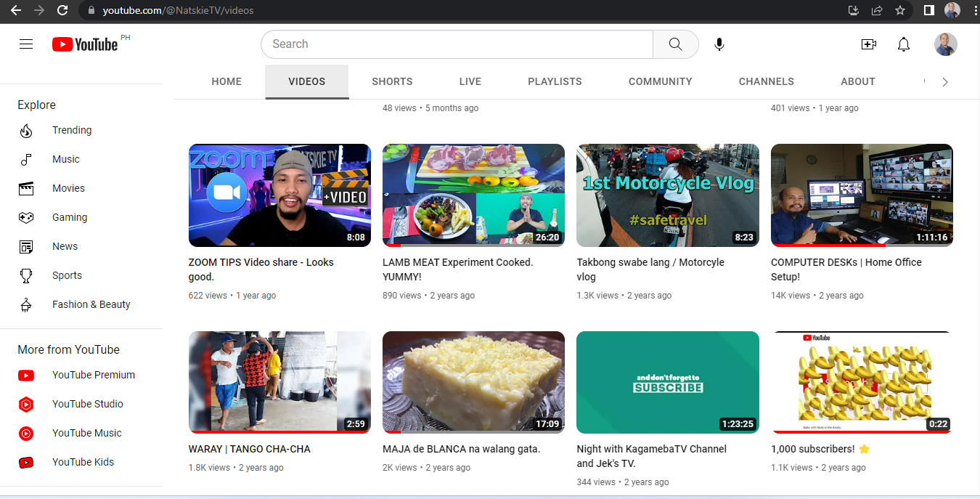Viewport: 980px width, 499px height.
Task: Click the padlock site info icon
Action: [91, 10]
